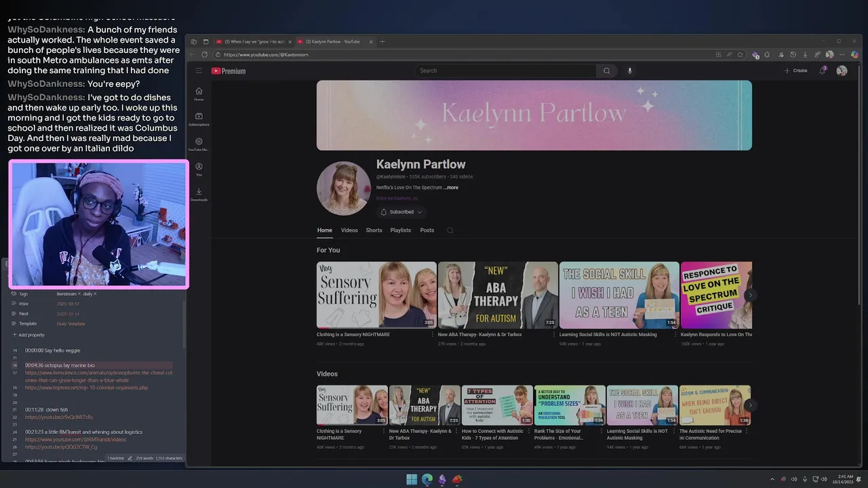Go to Home in the YouTube sidebar

pos(199,94)
